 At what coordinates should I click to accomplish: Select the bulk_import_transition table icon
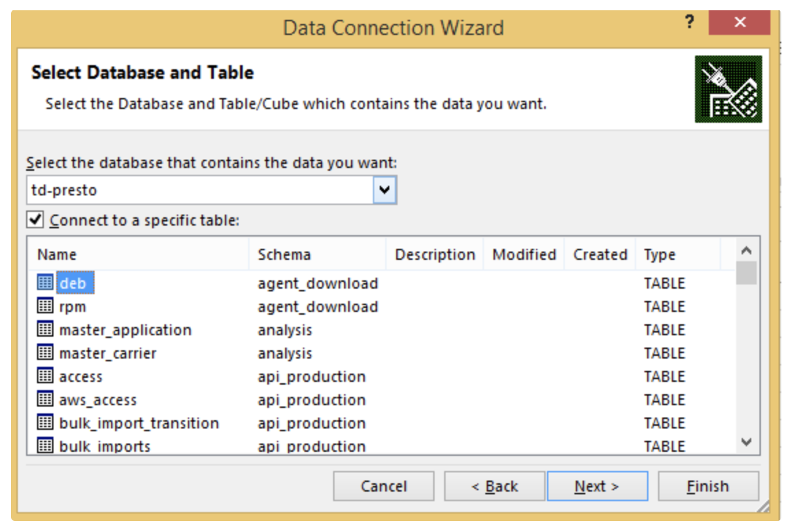[45, 422]
